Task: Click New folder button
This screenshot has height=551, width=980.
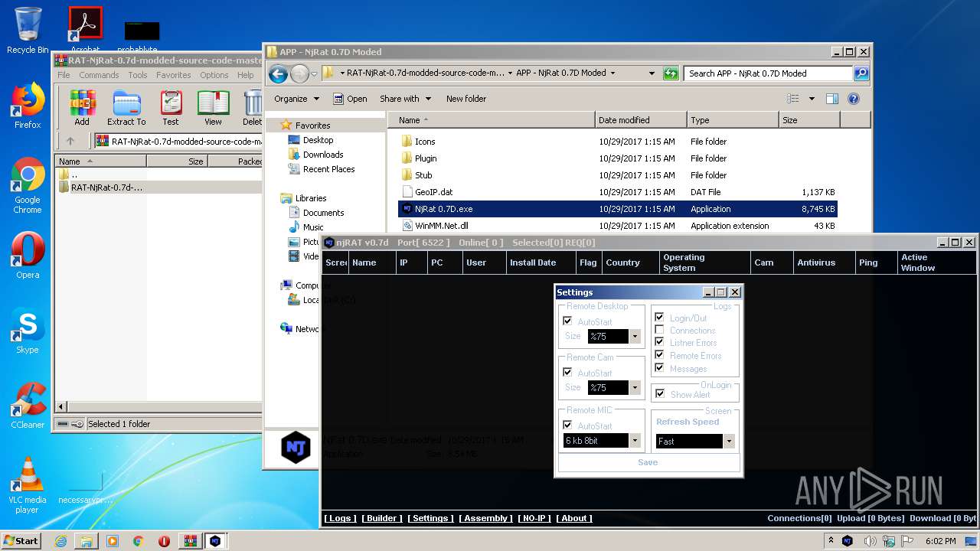Action: pos(466,99)
